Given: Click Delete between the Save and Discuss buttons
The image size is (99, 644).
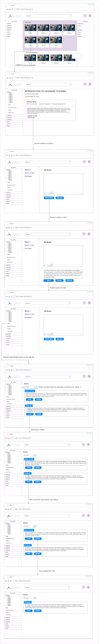Looking at the screenshot, I should (x=59, y=281).
